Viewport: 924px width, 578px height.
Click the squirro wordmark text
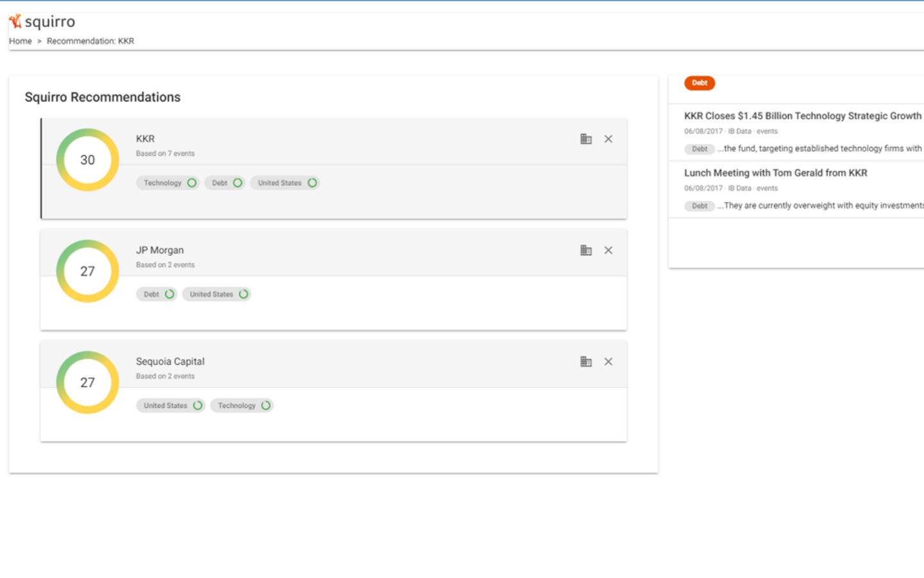tap(50, 22)
